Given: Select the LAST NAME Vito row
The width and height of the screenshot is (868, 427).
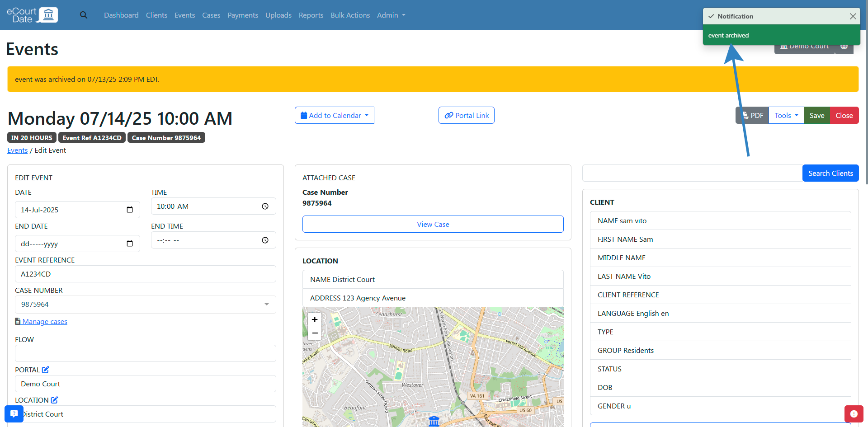Looking at the screenshot, I should (721, 276).
